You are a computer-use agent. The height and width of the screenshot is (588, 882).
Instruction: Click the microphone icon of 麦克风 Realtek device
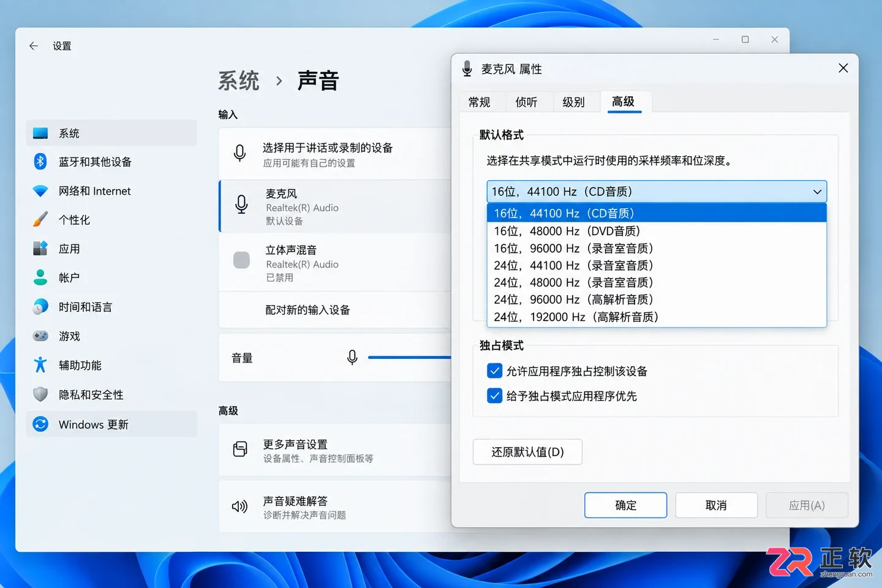242,205
